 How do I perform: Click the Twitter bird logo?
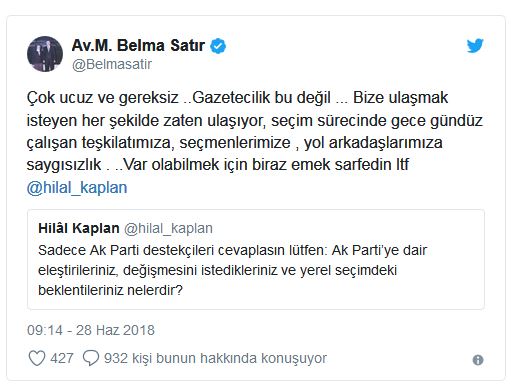pos(475,46)
